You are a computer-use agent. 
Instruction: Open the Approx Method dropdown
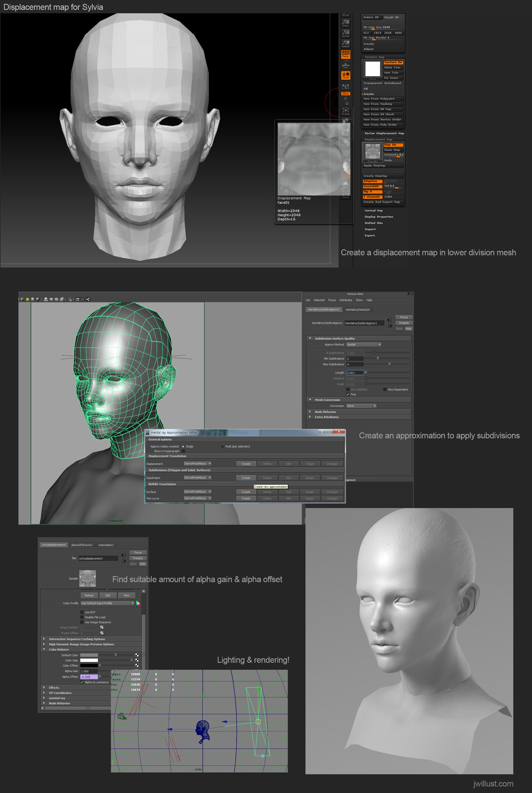364,344
